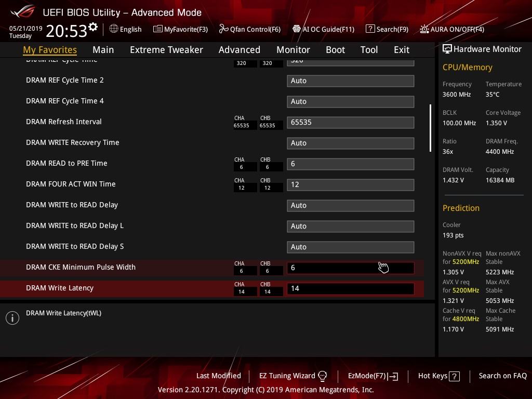Edit DRAM Refresh Interval 65535 field
532x399 pixels.
point(351,122)
